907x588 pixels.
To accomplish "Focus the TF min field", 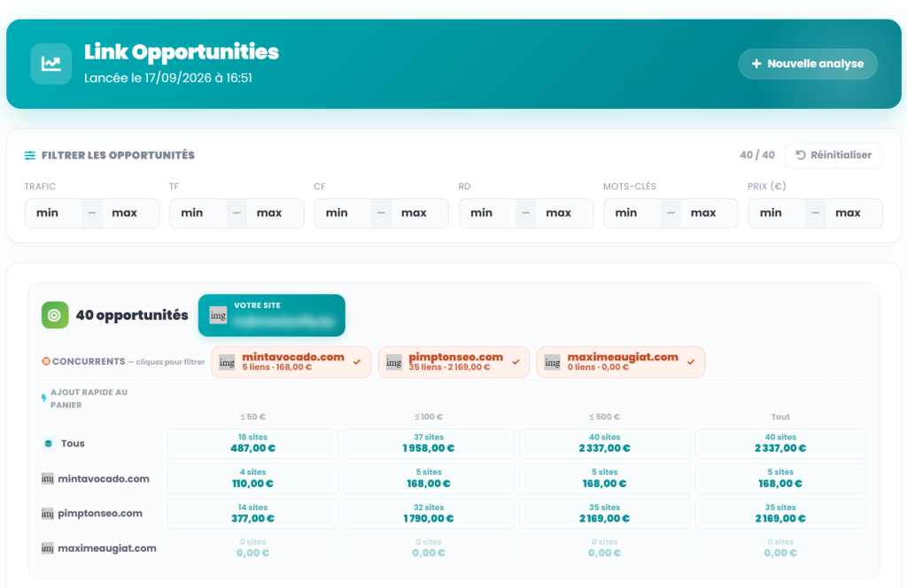I will coord(198,213).
